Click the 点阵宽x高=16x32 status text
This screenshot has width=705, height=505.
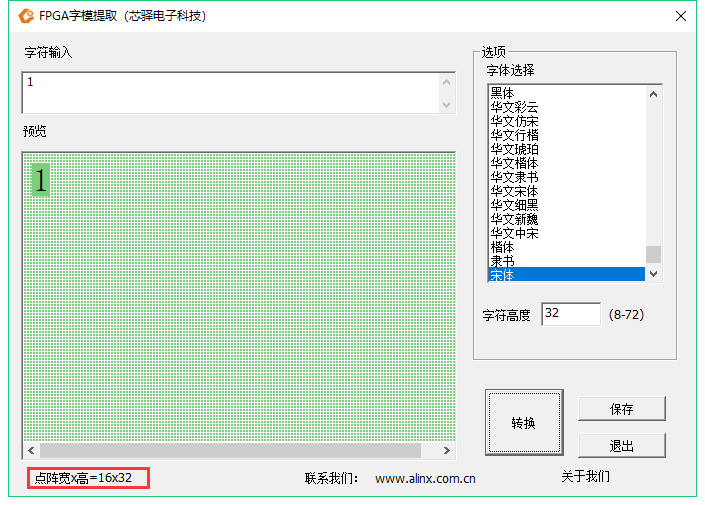pos(83,478)
